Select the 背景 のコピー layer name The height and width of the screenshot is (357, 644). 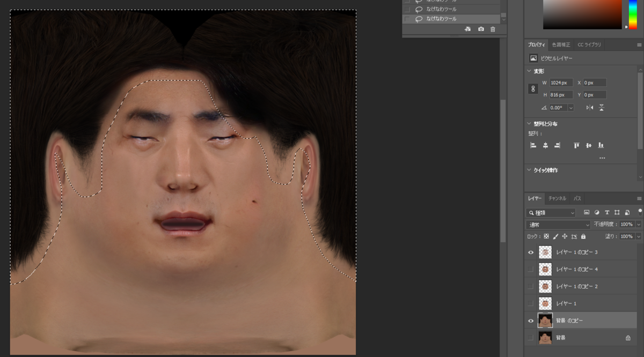pyautogui.click(x=569, y=321)
